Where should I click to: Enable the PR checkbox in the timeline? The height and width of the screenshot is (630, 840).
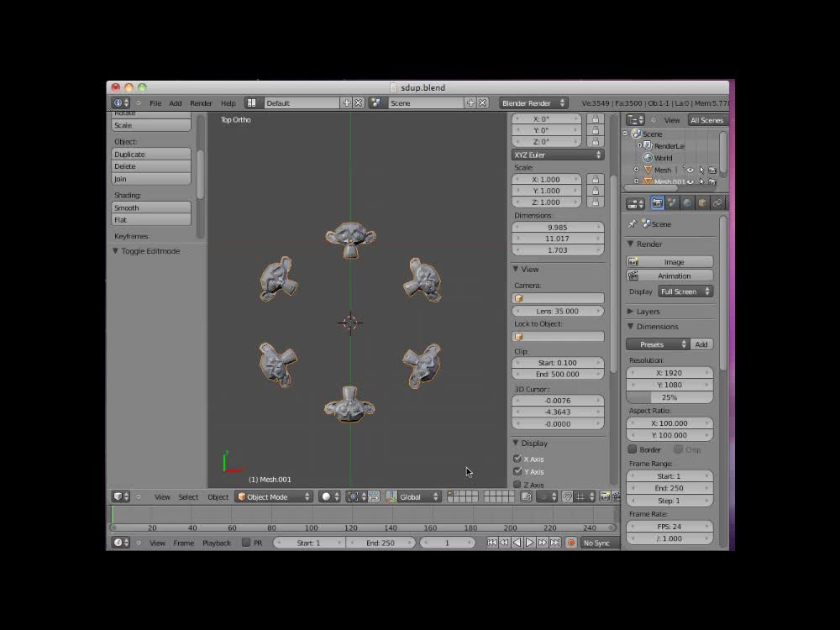click(248, 543)
